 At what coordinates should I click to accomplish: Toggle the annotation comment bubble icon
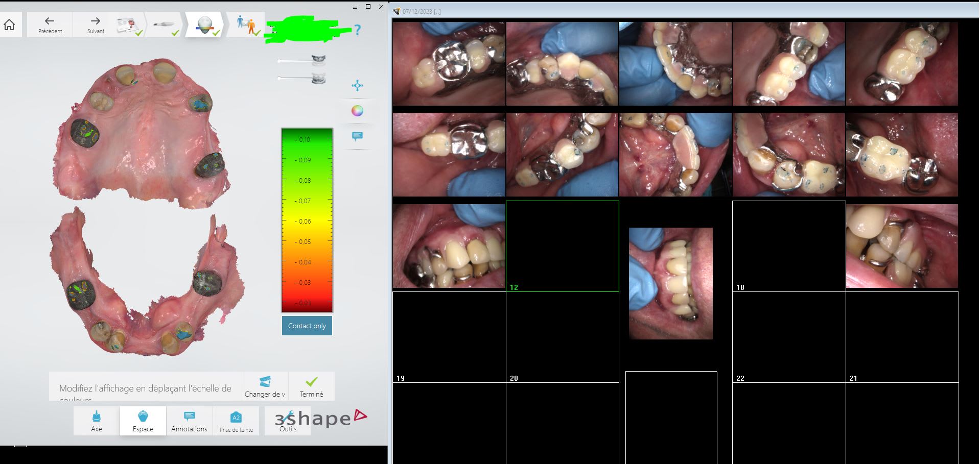click(x=357, y=136)
